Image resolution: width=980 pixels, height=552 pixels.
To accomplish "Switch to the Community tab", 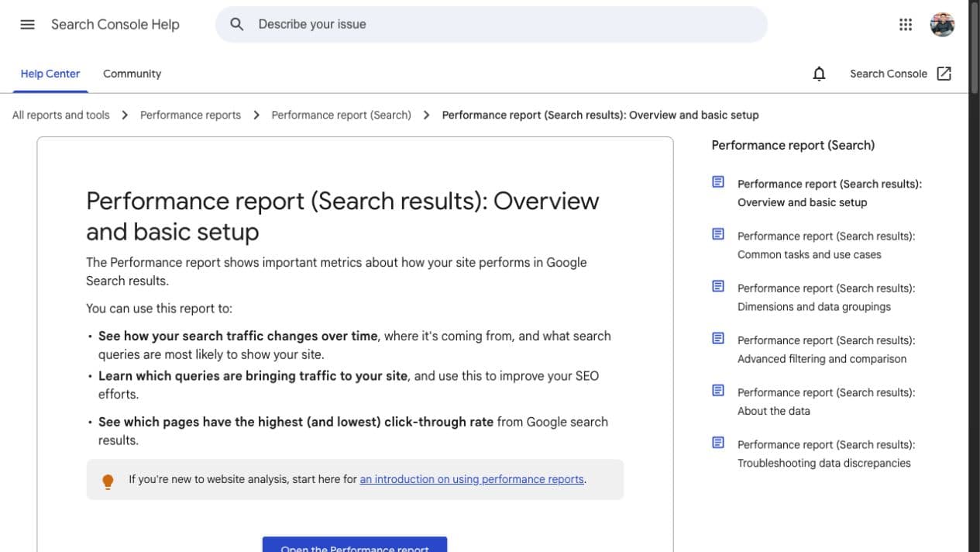I will (x=132, y=74).
